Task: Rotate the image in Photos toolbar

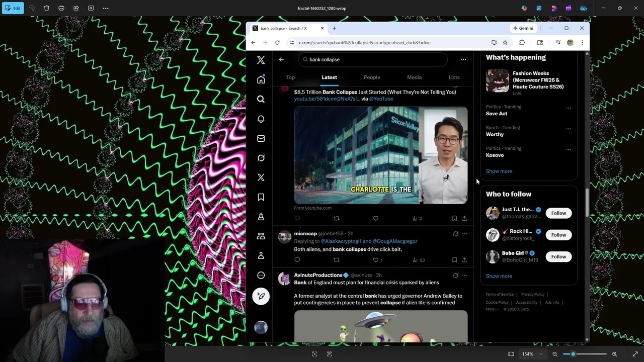Action: [32, 8]
